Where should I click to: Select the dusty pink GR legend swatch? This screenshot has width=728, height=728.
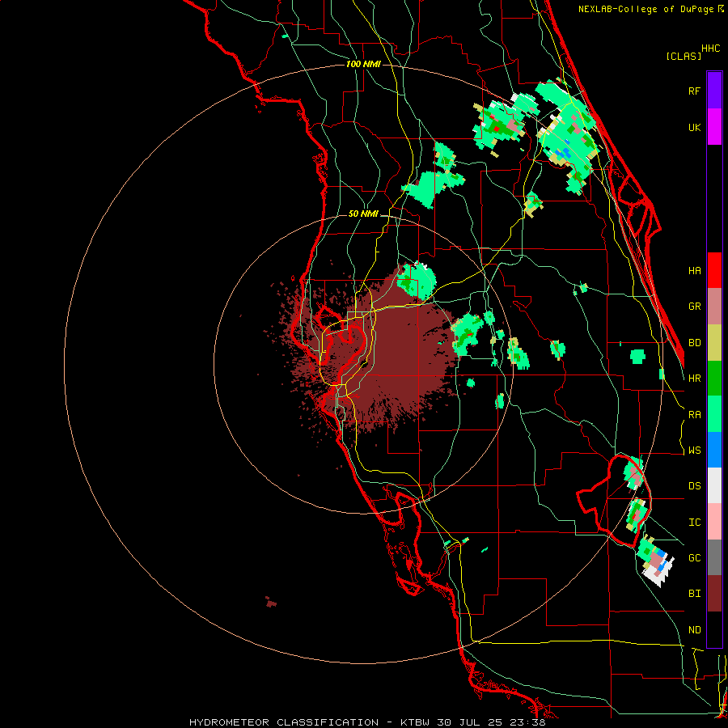coord(714,307)
